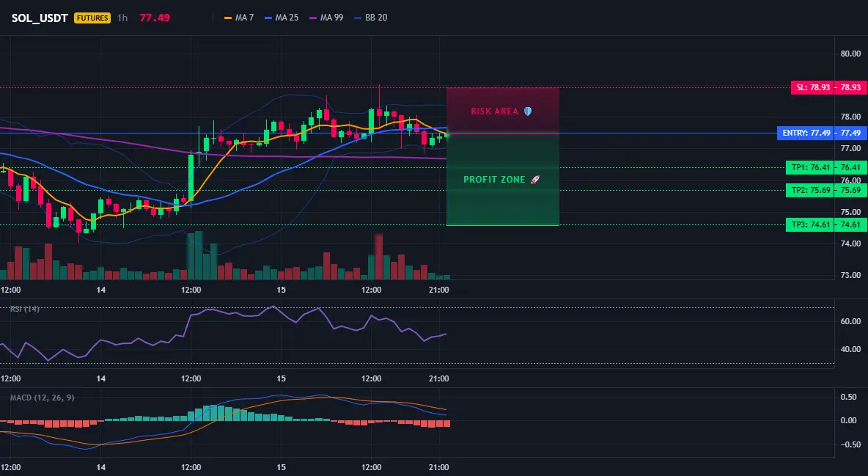Screen dimensions: 868x476
Task: Click the MACD (12, 26, 9) indicator label
Action: (x=42, y=398)
